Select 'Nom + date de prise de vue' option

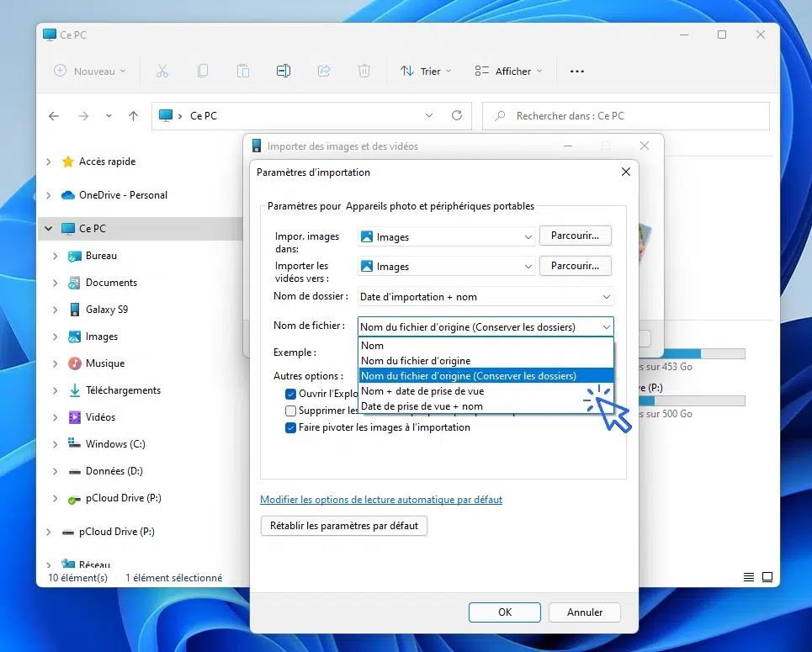tap(422, 391)
